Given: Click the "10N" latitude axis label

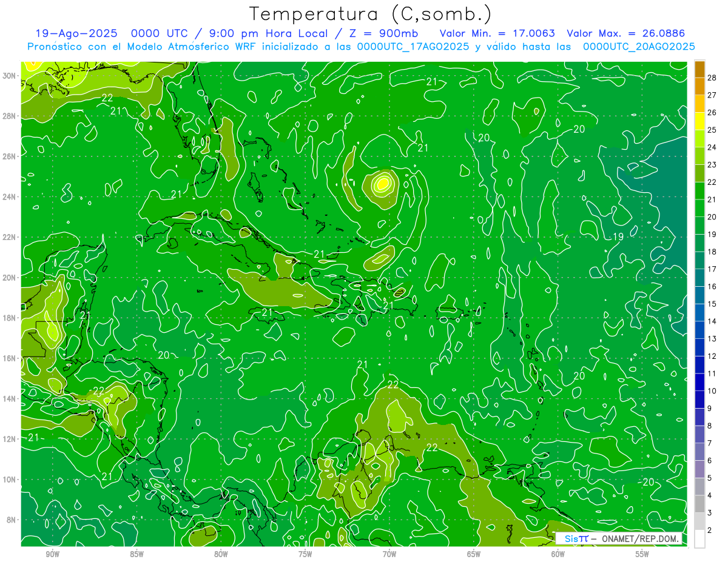Looking at the screenshot, I should pyautogui.click(x=10, y=480).
